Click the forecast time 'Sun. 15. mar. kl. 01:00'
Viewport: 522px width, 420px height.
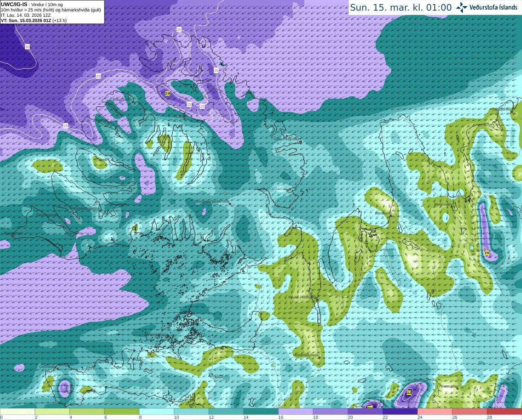pos(401,7)
